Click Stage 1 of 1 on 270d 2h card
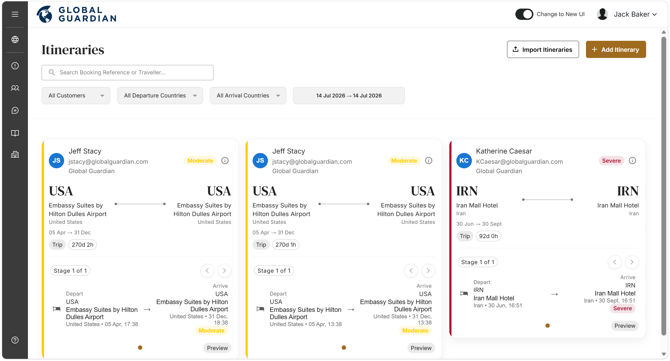The image size is (670, 361). coord(70,270)
